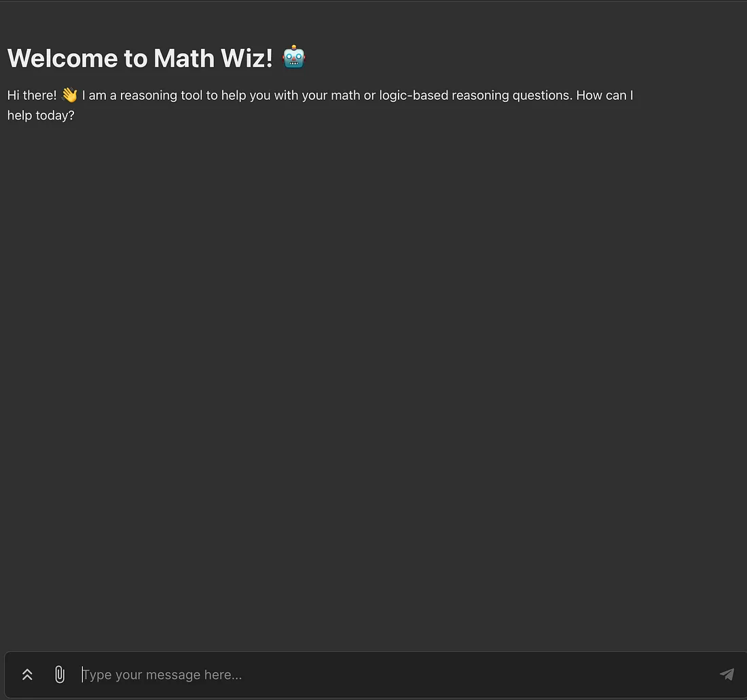747x700 pixels.
Task: Click the word 'Welcome' in the title
Action: click(x=62, y=58)
